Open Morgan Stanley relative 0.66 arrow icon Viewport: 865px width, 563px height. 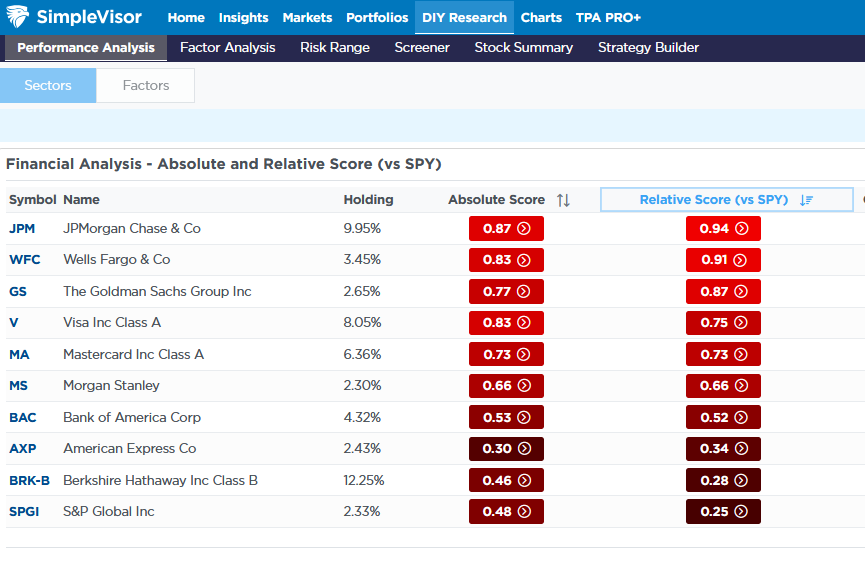tap(742, 385)
